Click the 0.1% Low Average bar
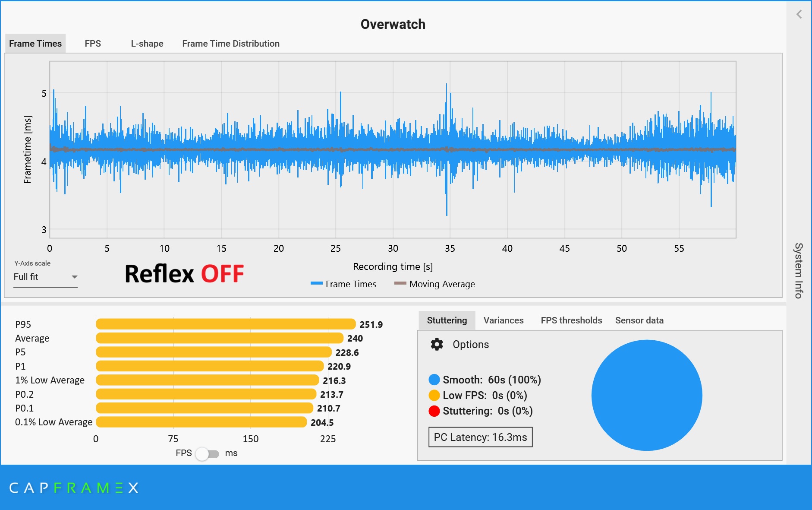The width and height of the screenshot is (812, 510). [201, 422]
